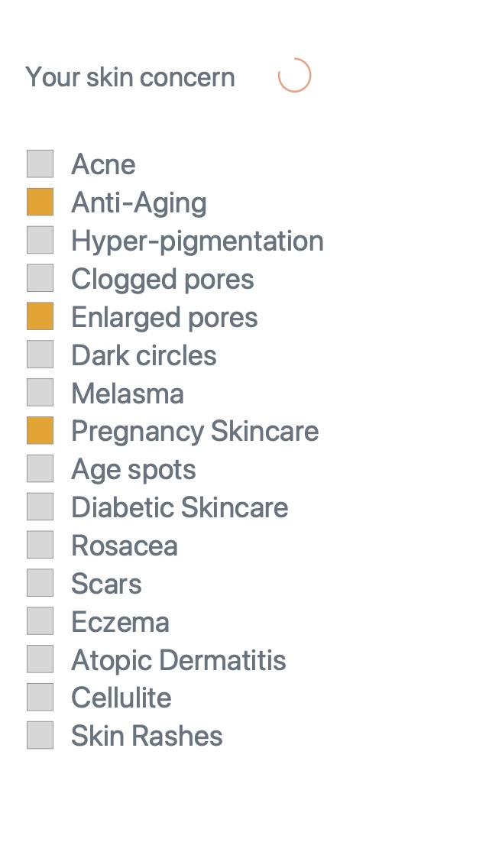The height and width of the screenshot is (868, 489).
Task: Select the Clogged pores checkbox
Action: point(40,278)
